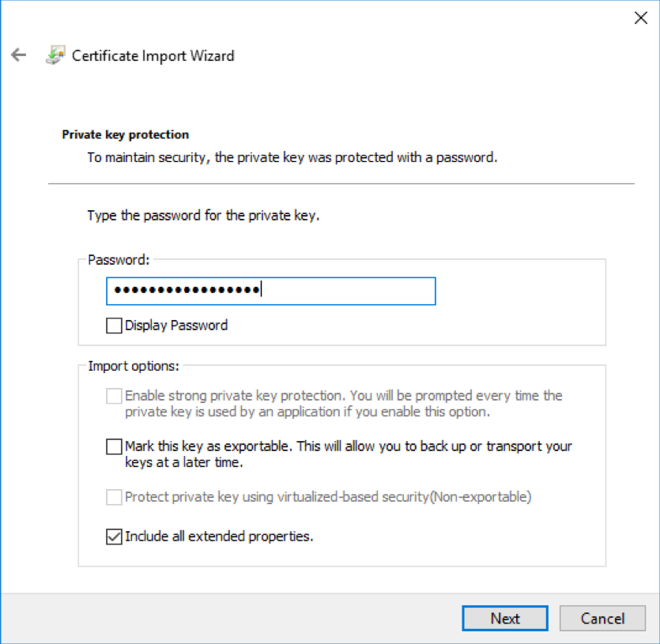The image size is (660, 644).
Task: Show the typed password using Display Password
Action: pyautogui.click(x=113, y=326)
